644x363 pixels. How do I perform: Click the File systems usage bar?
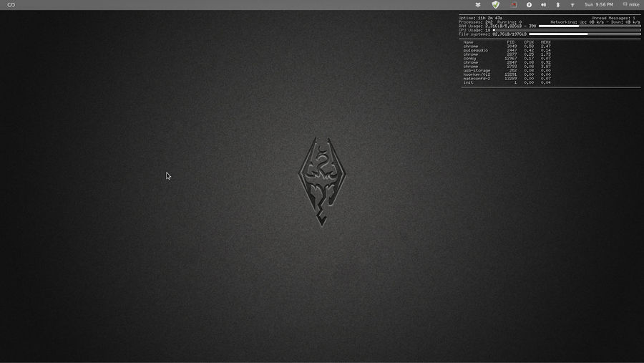coord(585,34)
